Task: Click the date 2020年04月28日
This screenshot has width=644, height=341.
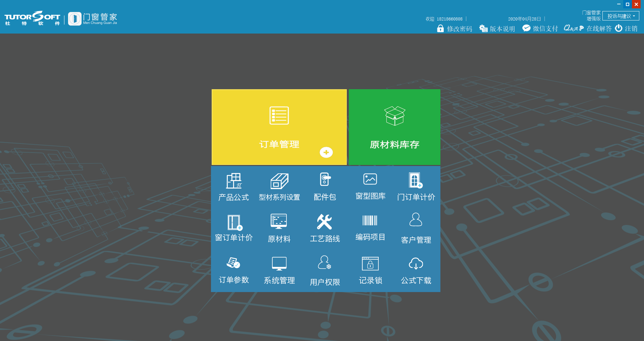Action: [x=524, y=19]
